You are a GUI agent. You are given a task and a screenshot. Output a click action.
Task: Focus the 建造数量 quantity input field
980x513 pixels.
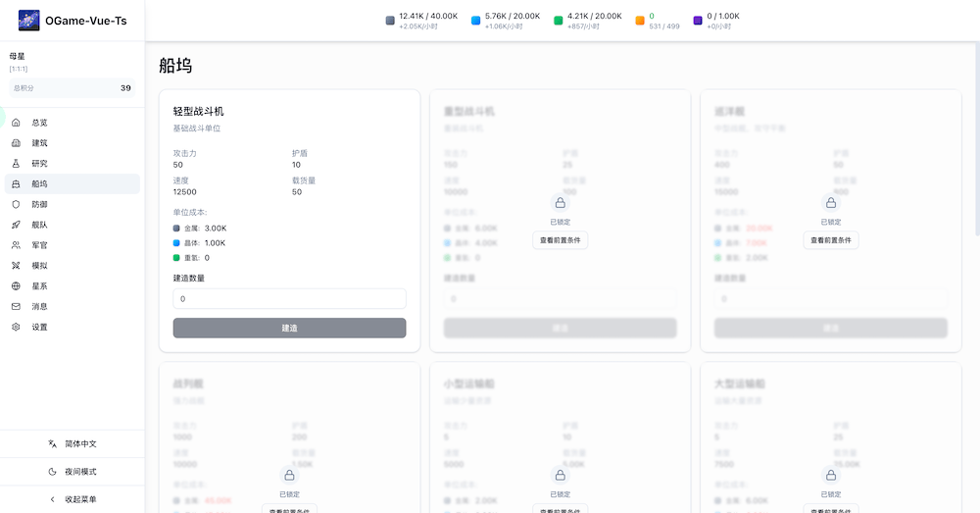[289, 299]
